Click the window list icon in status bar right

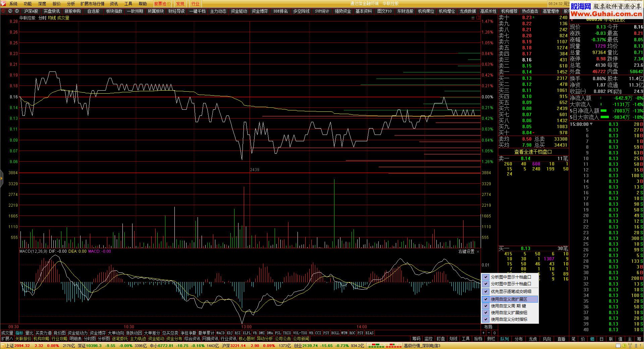pyautogui.click(x=618, y=346)
